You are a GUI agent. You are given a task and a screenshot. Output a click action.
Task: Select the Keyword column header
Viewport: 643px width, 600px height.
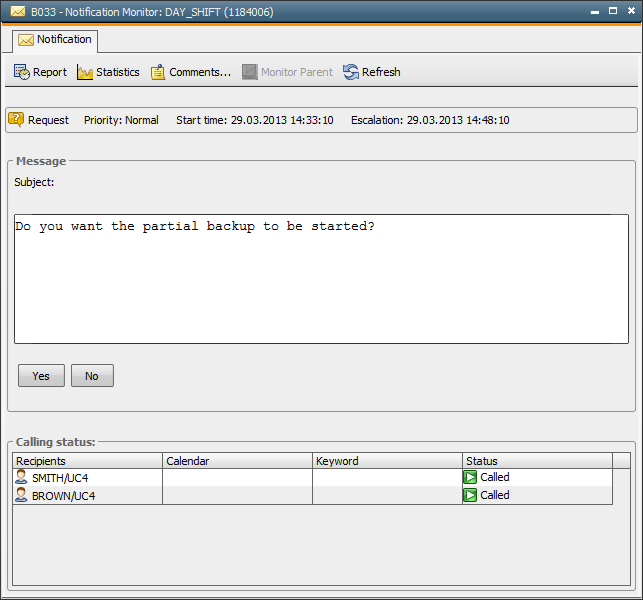pyautogui.click(x=388, y=461)
